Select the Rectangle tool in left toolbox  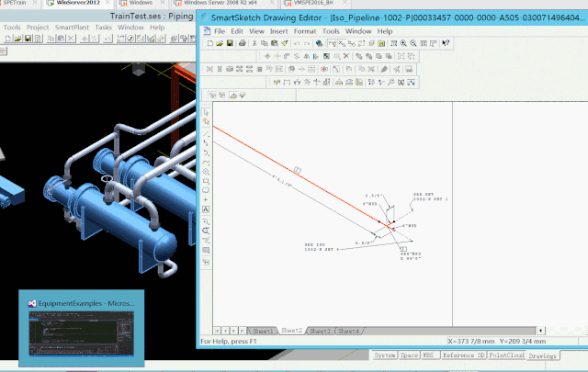[x=206, y=181]
